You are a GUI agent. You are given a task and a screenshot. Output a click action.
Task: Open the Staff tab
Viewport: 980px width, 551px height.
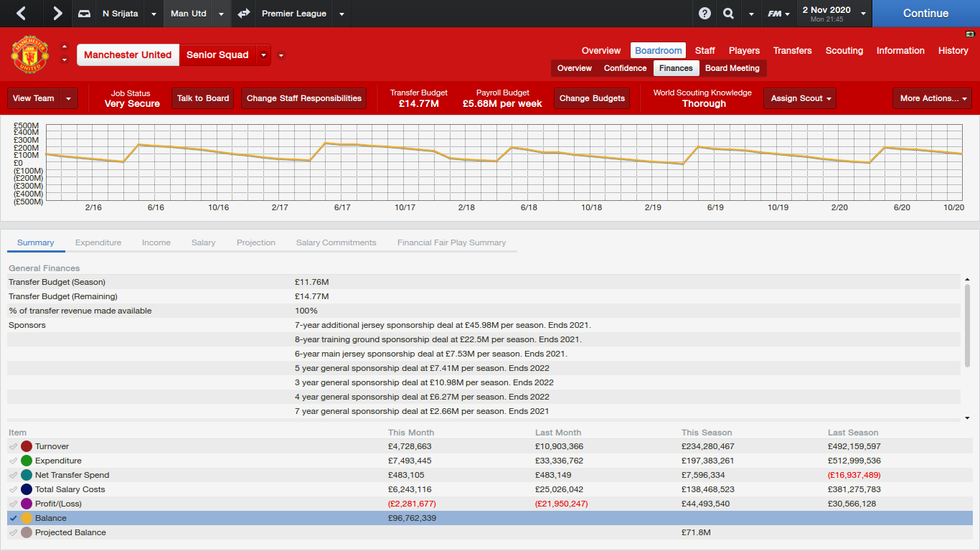pos(705,50)
